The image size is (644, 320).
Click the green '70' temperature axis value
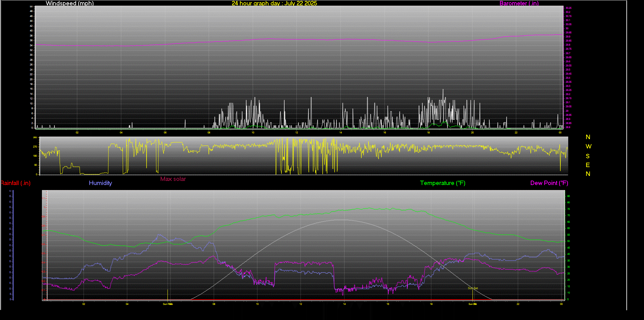(569, 216)
